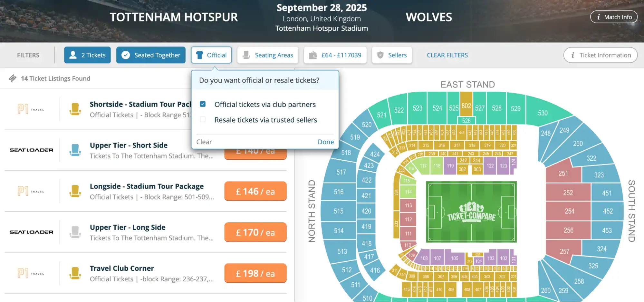Click the 2 Tickets people icon
This screenshot has width=644, height=302.
coord(73,55)
